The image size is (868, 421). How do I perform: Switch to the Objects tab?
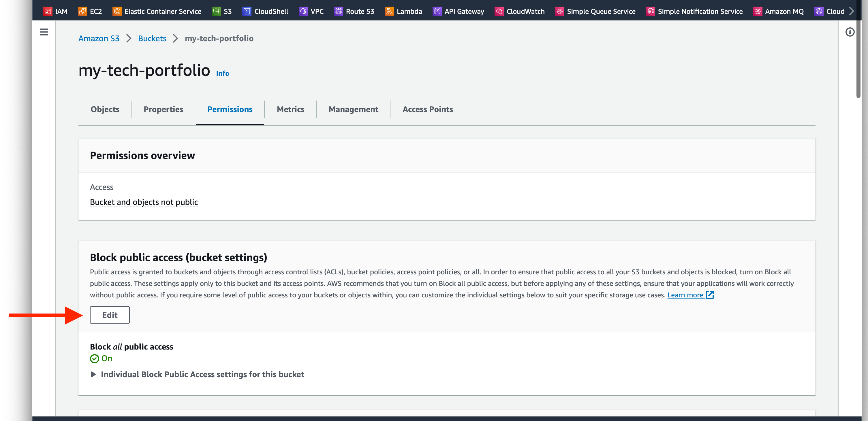point(105,109)
